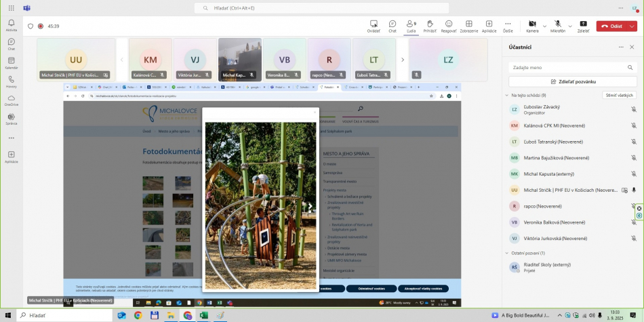The height and width of the screenshot is (322, 644).
Task: Unmute the Mikrofón microphone
Action: [557, 25]
